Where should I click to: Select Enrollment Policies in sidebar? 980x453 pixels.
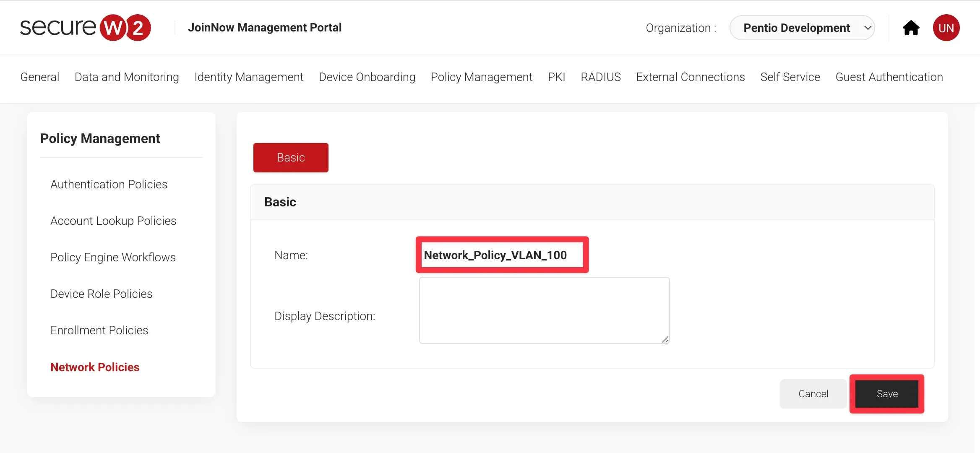click(x=99, y=331)
